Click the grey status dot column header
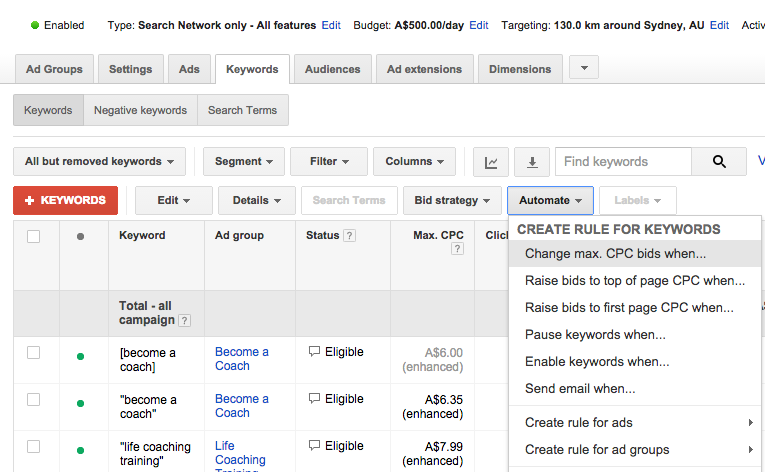 coord(81,236)
